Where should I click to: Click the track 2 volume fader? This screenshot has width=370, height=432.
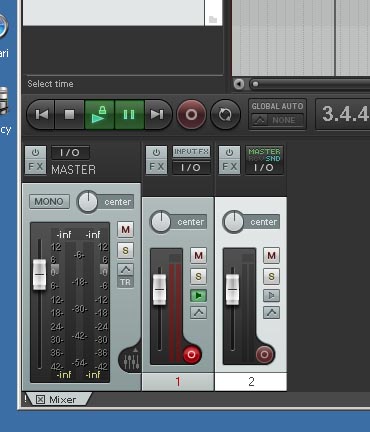click(x=232, y=289)
